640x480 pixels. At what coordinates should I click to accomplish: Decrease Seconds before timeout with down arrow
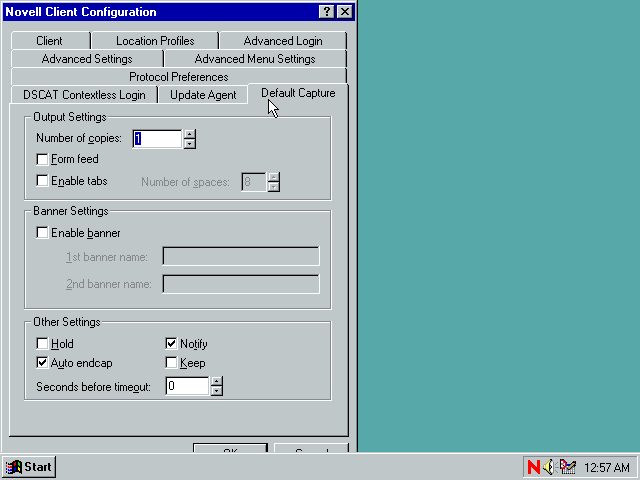[x=217, y=391]
